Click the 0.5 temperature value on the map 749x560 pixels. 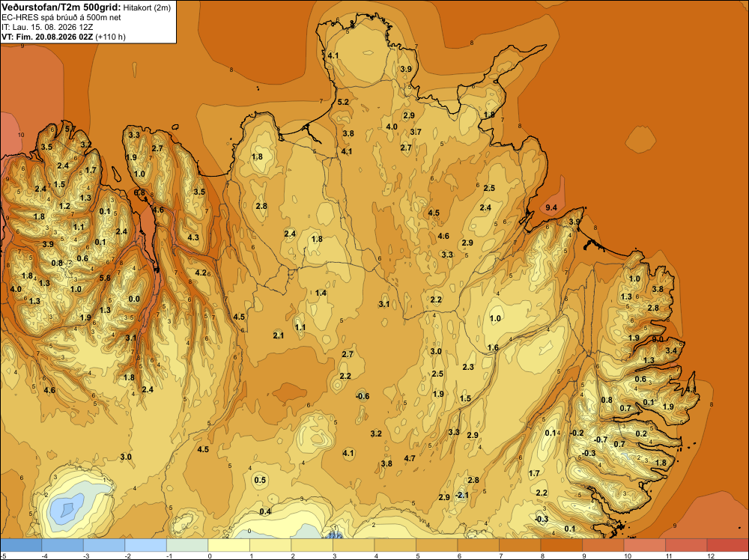(x=260, y=480)
